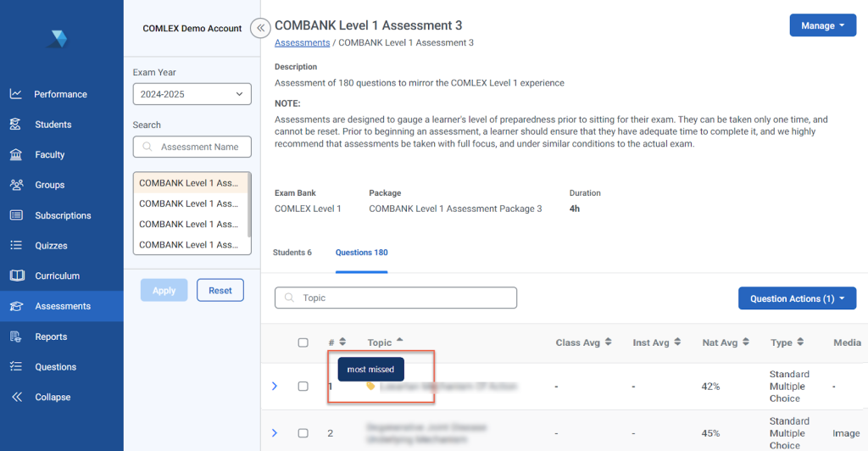The height and width of the screenshot is (451, 868).
Task: Expand the Question Actions (1) dropdown
Action: coord(797,298)
